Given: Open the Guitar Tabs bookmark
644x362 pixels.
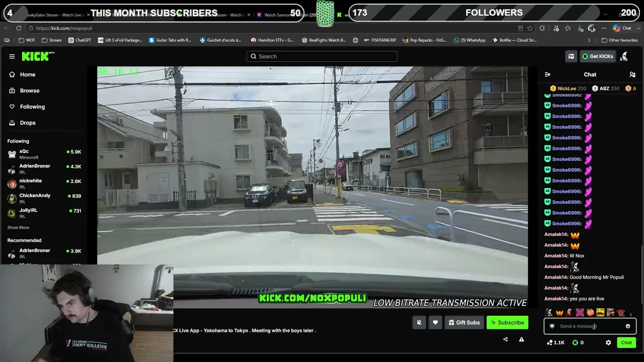Looking at the screenshot, I should (x=170, y=40).
